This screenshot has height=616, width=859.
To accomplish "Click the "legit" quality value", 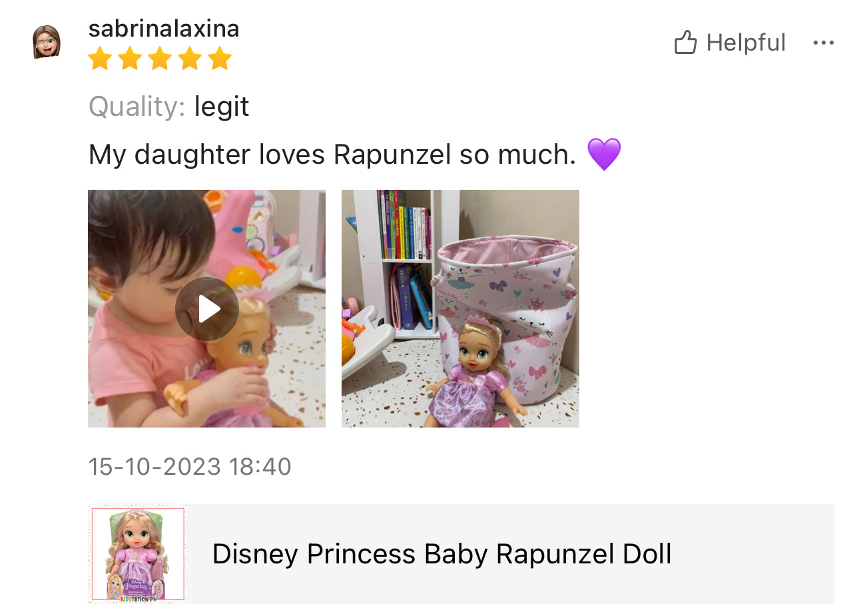I will tap(221, 107).
